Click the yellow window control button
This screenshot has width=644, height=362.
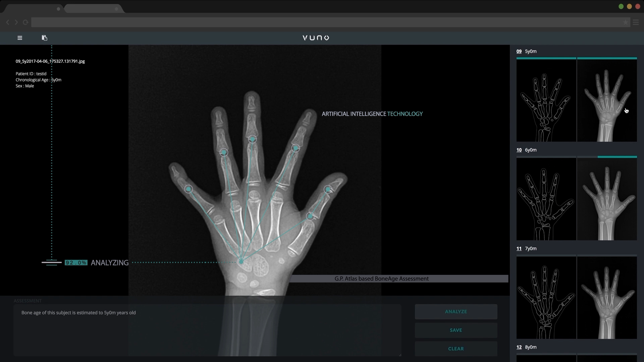click(x=629, y=6)
